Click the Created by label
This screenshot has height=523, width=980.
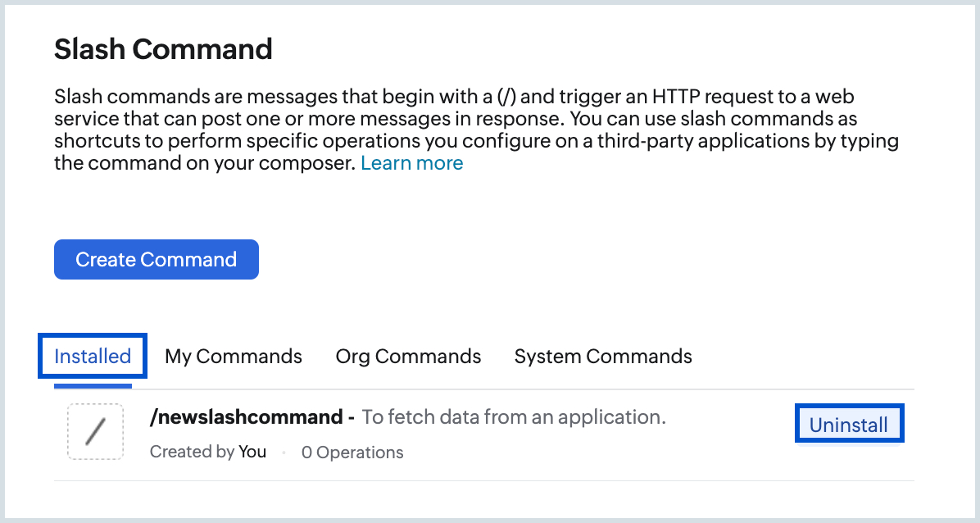(192, 452)
